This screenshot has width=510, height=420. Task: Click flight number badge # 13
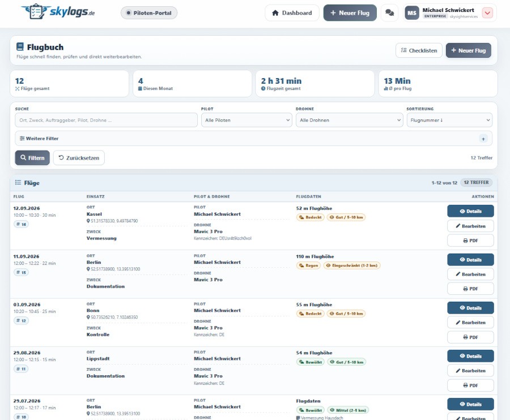point(21,272)
